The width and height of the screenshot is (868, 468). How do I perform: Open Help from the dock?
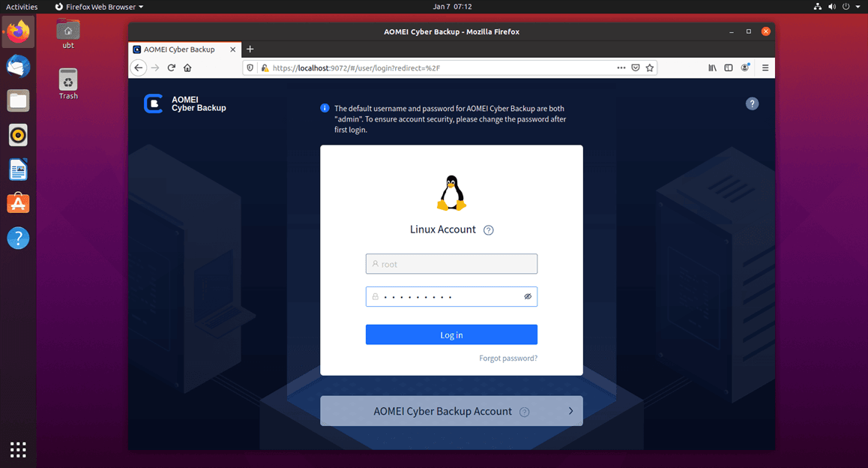pyautogui.click(x=18, y=238)
